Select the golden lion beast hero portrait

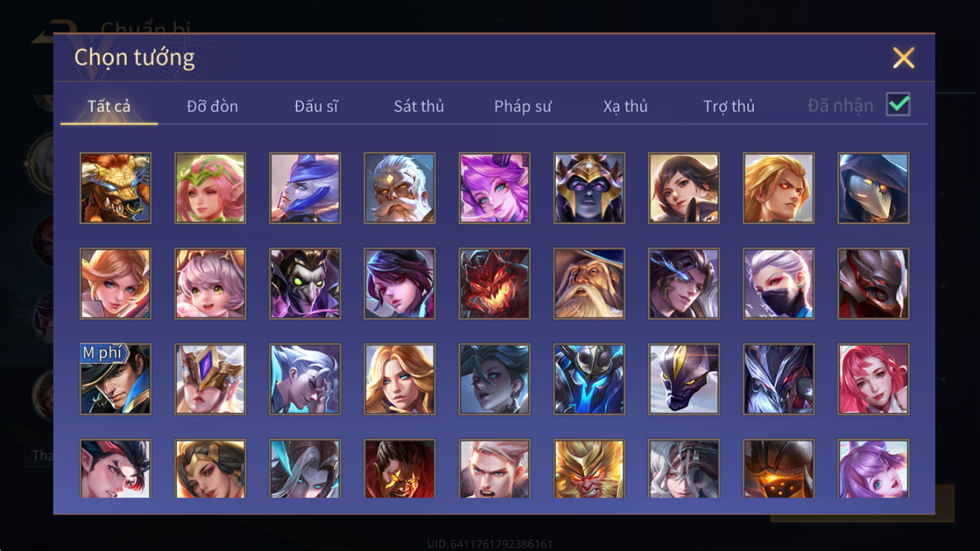[x=115, y=188]
